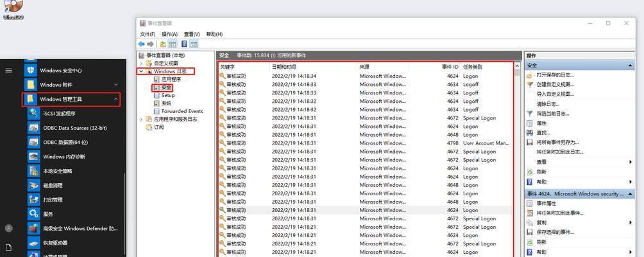644x257 pixels.
Task: Open the UltraISO desktop icon
Action: (13, 10)
